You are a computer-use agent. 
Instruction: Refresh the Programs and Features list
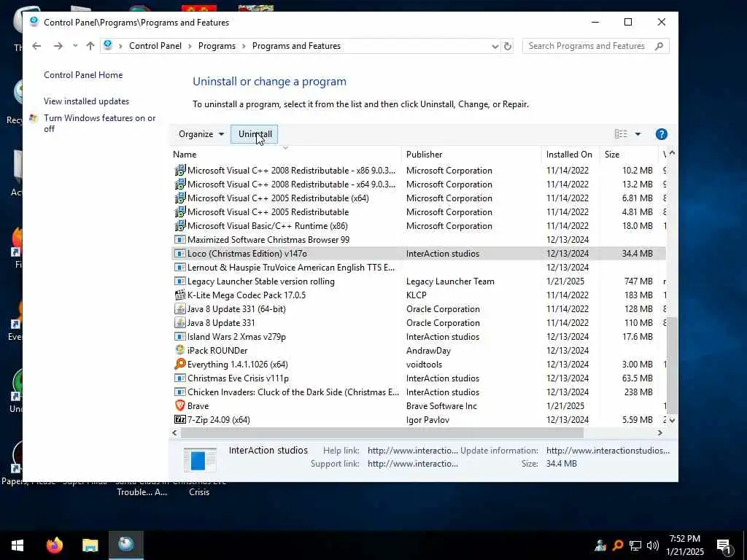[x=508, y=46]
